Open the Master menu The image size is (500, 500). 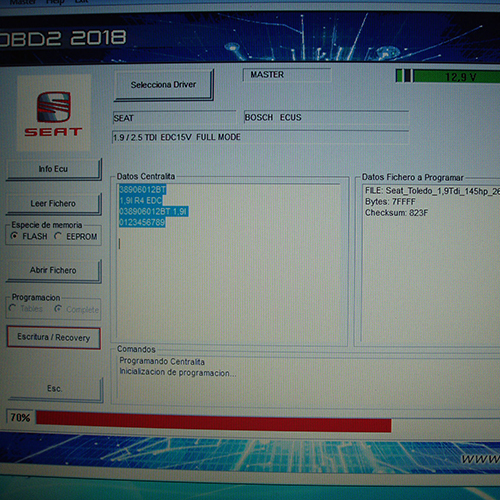tap(23, 2)
